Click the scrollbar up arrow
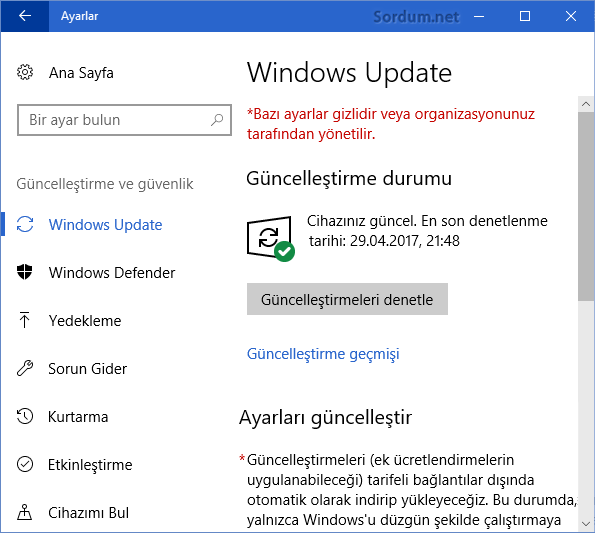Viewport: 595px width, 533px height. (586, 104)
